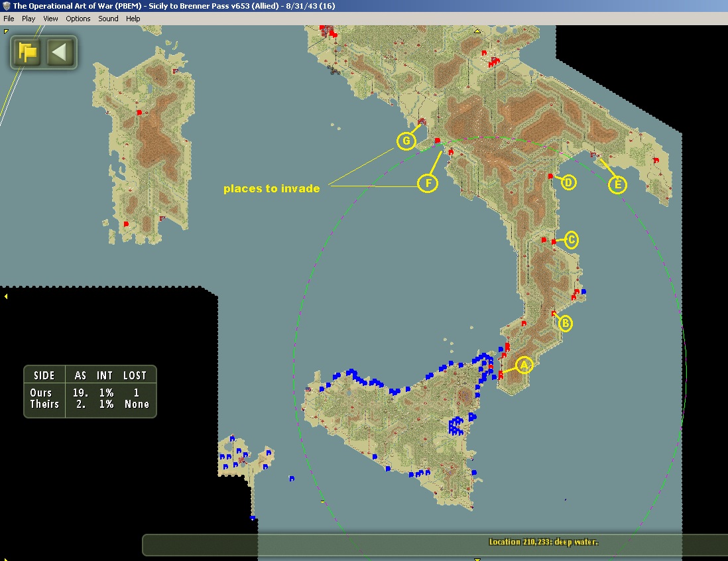Viewport: 728px width, 561px height.
Task: Click the yellow scroll arrow at left map edge
Action: pyautogui.click(x=5, y=296)
